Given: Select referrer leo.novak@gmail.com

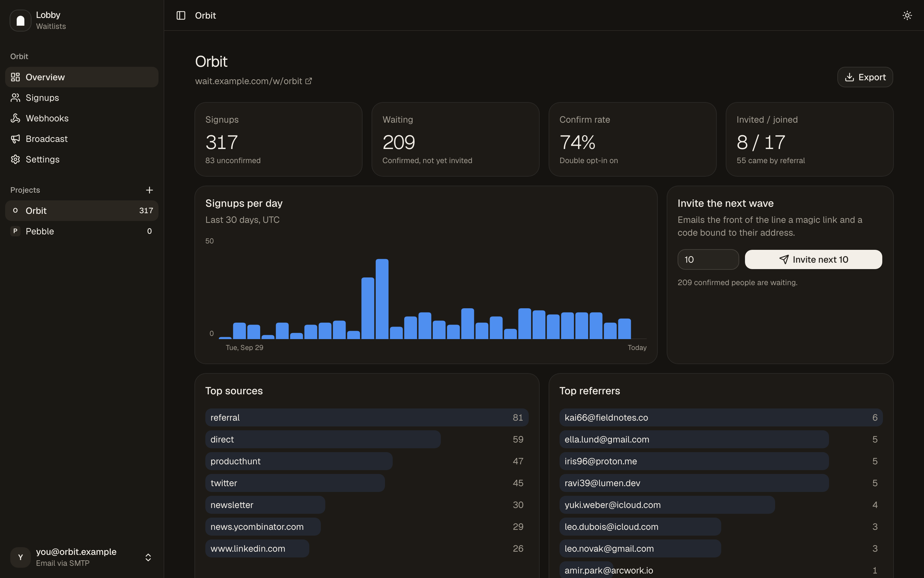Looking at the screenshot, I should (721, 548).
